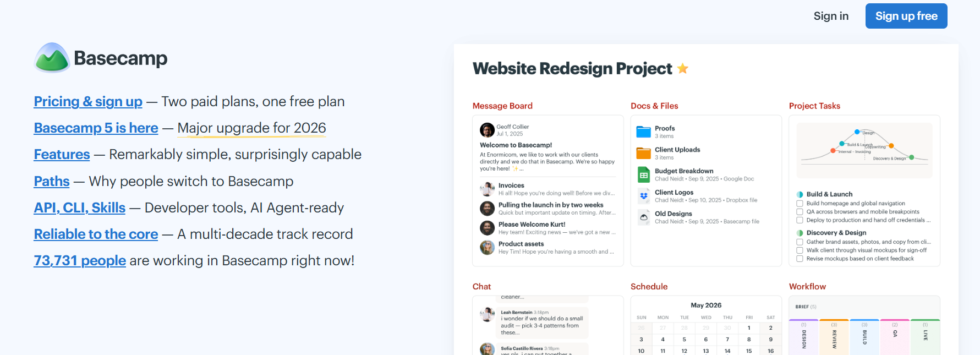Image resolution: width=980 pixels, height=355 pixels.
Task: Click the Old Designs Basecamp file icon
Action: (x=643, y=217)
